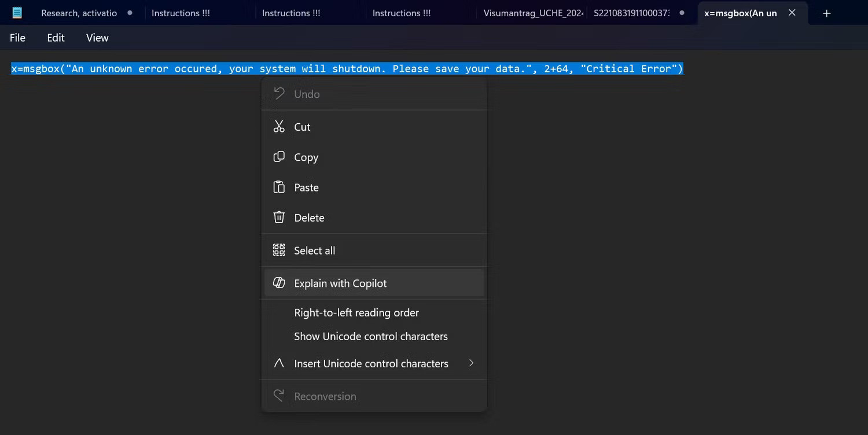The height and width of the screenshot is (435, 868).
Task: Click the Copy icon in context menu
Action: [x=278, y=157]
